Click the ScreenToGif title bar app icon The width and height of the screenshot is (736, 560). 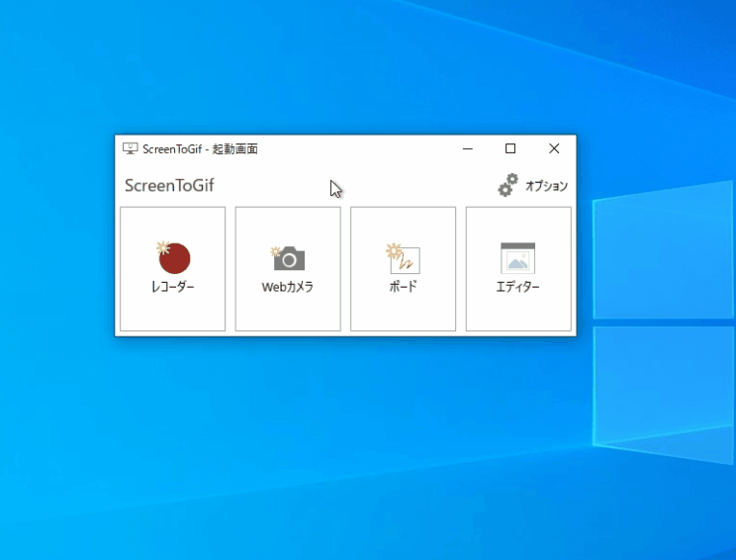(x=130, y=148)
